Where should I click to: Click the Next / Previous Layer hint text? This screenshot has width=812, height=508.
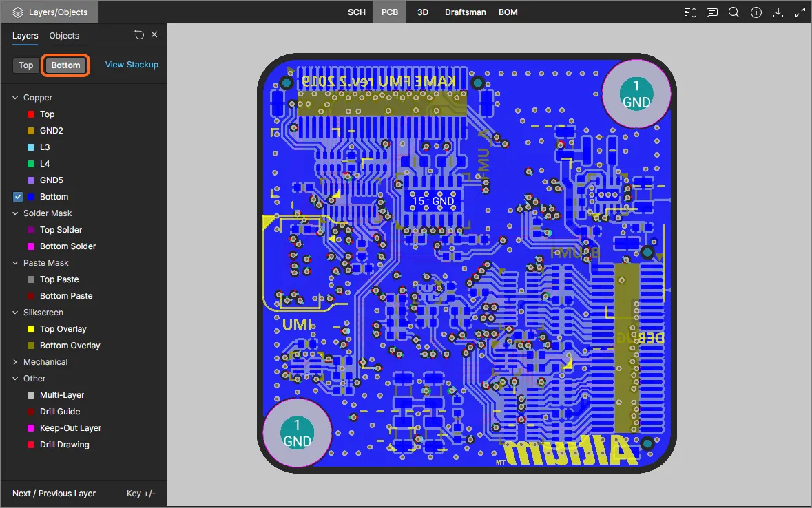54,494
